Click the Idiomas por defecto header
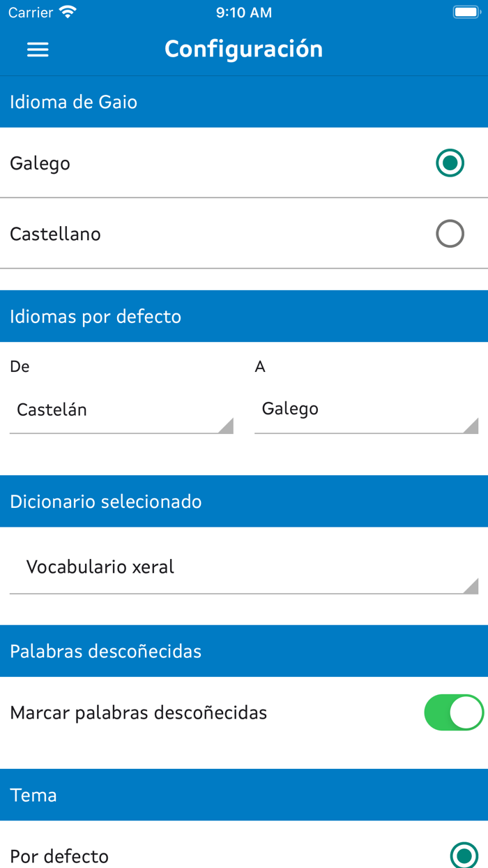The height and width of the screenshot is (868, 488). pyautogui.click(x=95, y=316)
